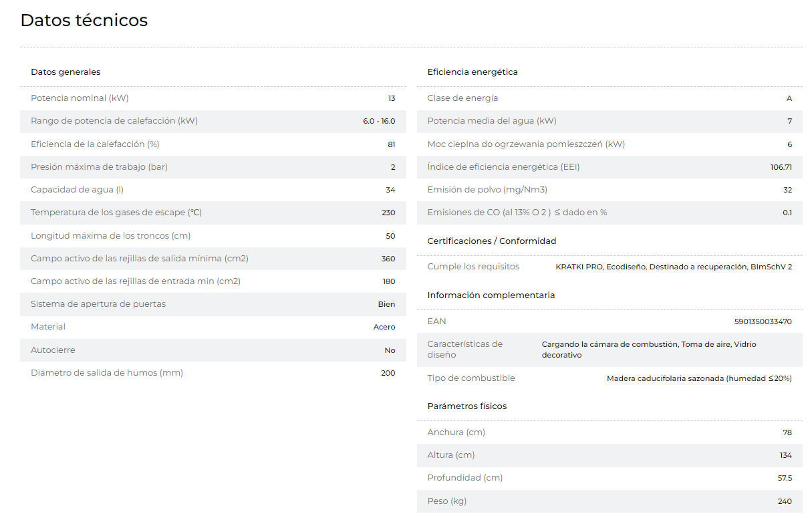Click 'Campo activo de las rejillas de salida mínima'

pos(140,258)
